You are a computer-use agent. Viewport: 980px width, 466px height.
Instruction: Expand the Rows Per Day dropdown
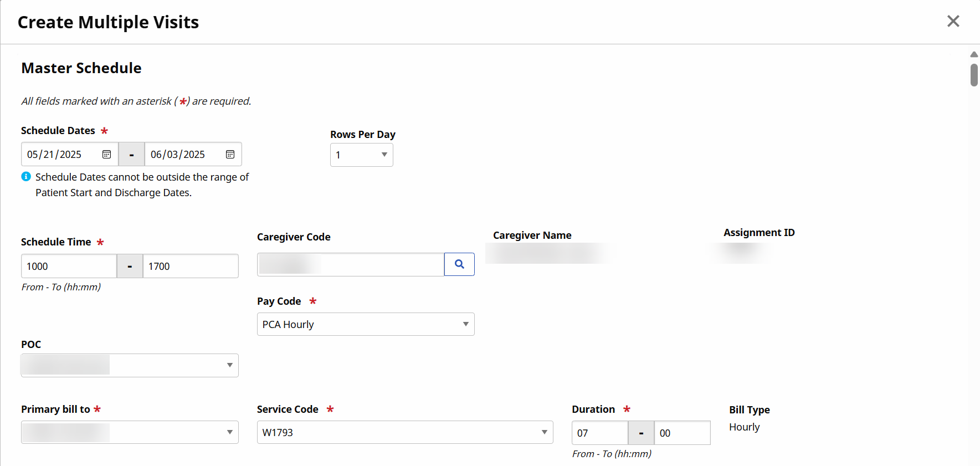362,155
